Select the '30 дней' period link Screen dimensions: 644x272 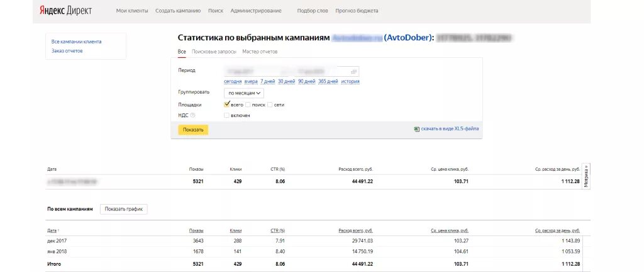tap(287, 81)
